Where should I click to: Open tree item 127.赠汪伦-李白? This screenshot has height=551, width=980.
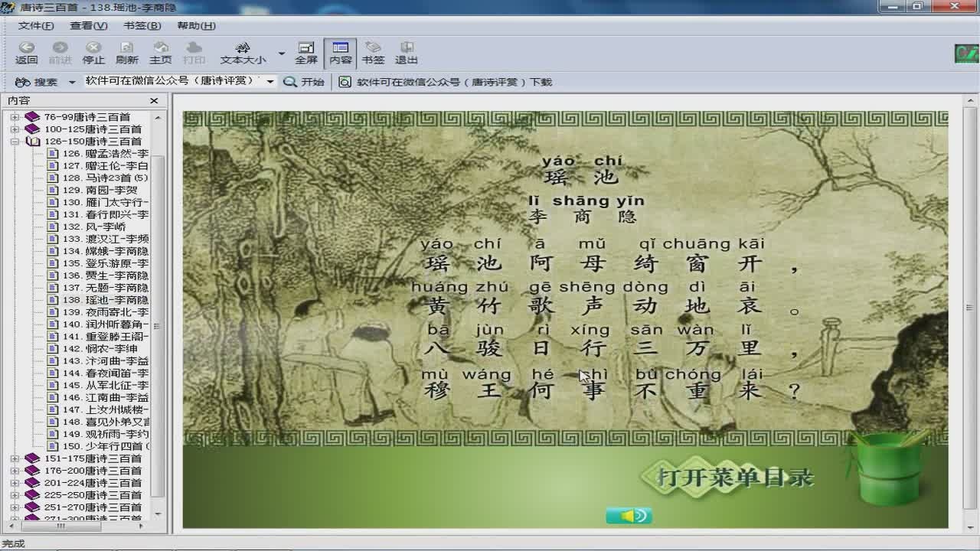point(106,166)
